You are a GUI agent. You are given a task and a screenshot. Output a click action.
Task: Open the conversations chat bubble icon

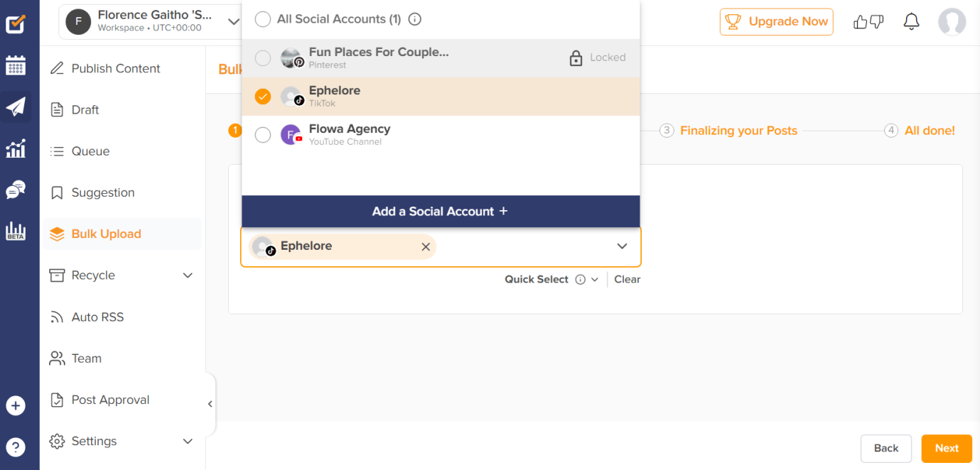tap(16, 190)
